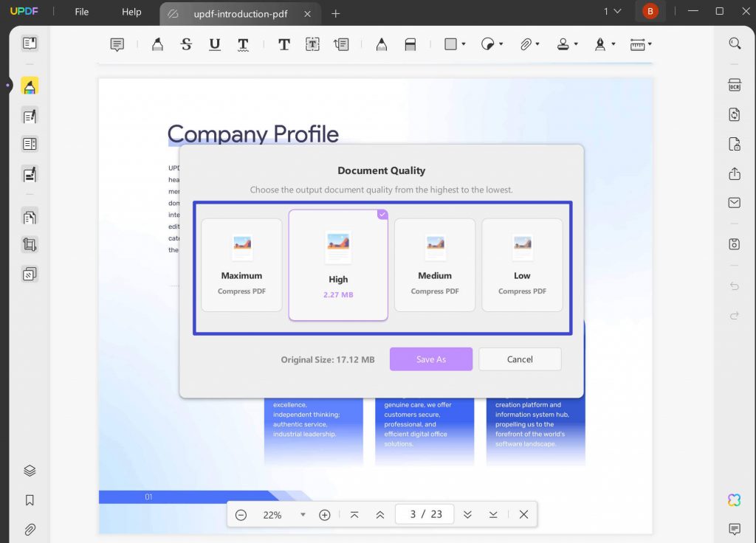
Task: Select Medium compression quality
Action: [x=434, y=264]
